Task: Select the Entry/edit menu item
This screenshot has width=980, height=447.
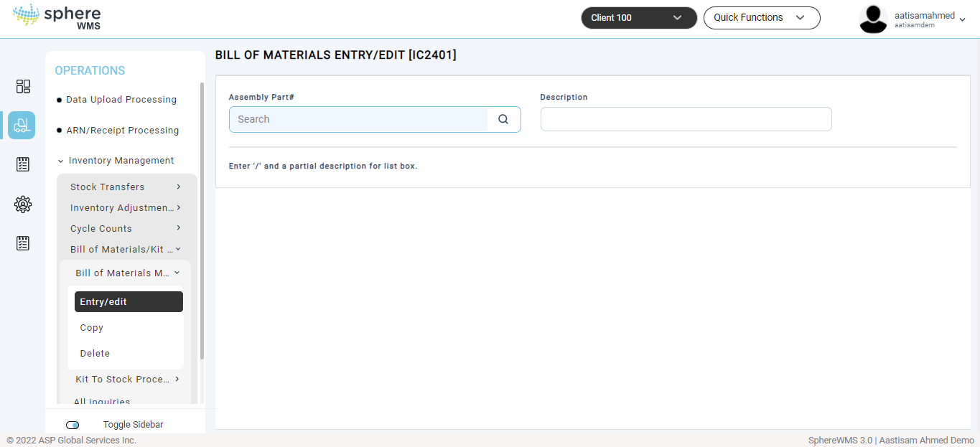Action: [129, 302]
